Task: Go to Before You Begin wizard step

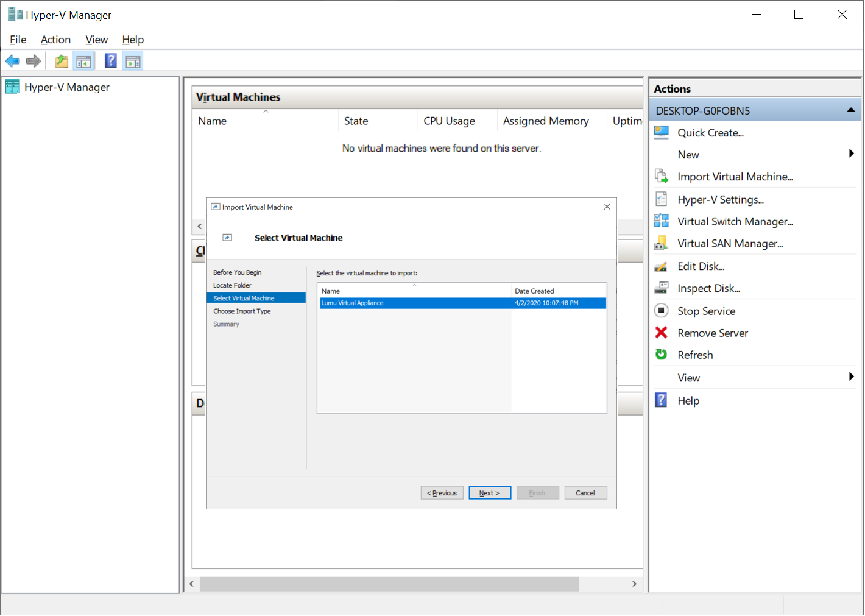Action: coord(238,272)
